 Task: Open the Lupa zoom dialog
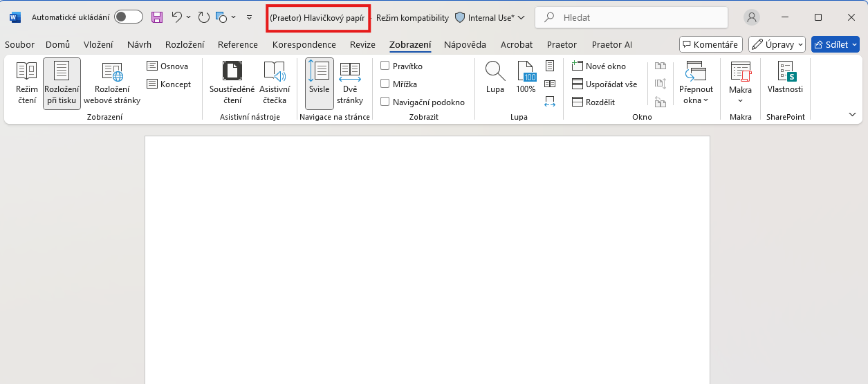495,77
